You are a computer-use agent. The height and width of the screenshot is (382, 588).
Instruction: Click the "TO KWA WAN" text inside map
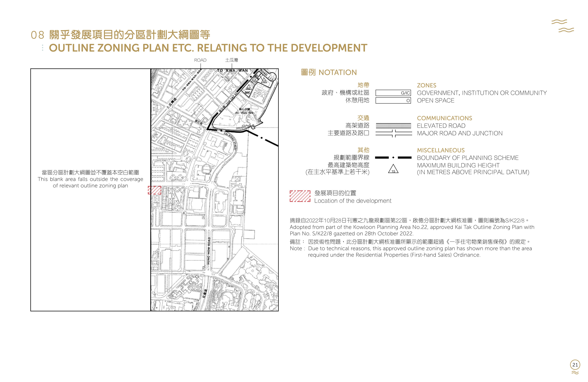point(233,71)
